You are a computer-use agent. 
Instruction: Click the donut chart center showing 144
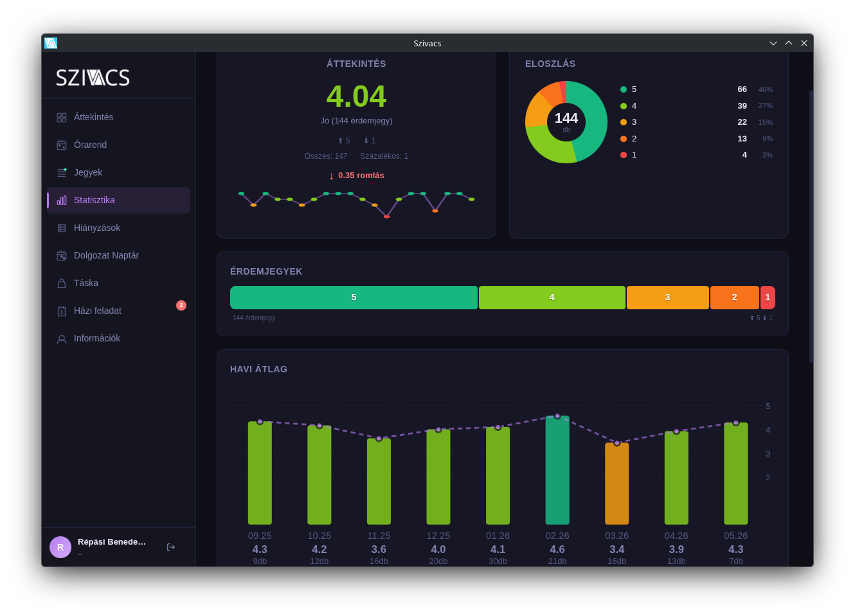coord(566,121)
